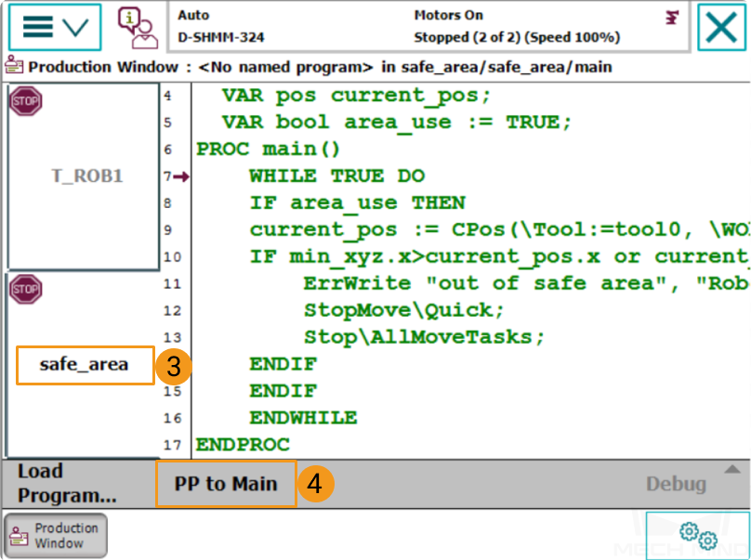The image size is (751, 560).
Task: Select line starting 'IF min_xyz.x>current_pos.x'
Action: click(x=499, y=257)
